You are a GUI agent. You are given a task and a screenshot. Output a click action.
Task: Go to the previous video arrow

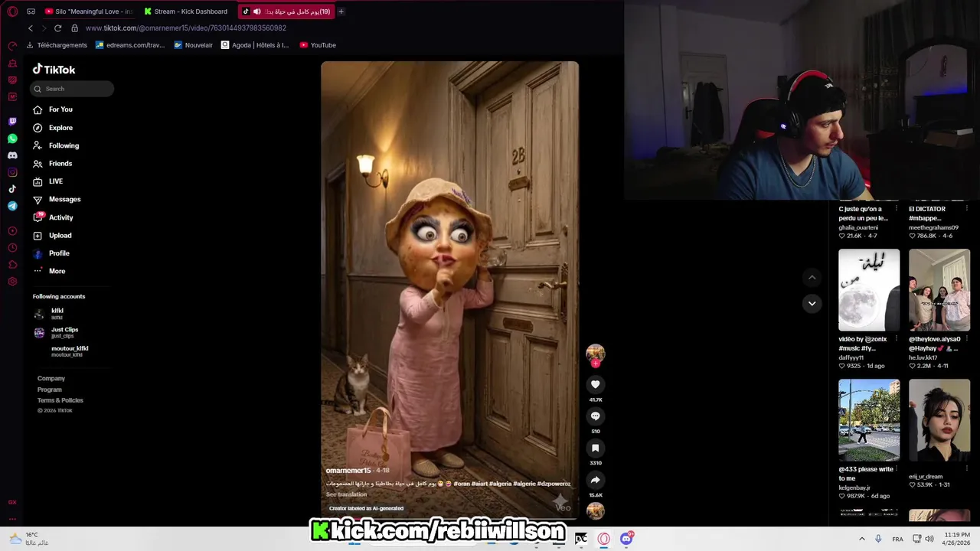(812, 277)
